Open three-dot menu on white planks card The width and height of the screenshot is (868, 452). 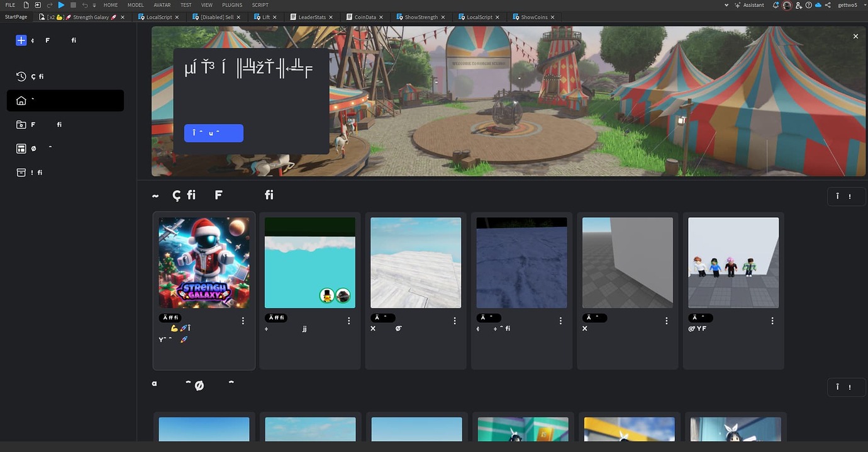coord(455,321)
